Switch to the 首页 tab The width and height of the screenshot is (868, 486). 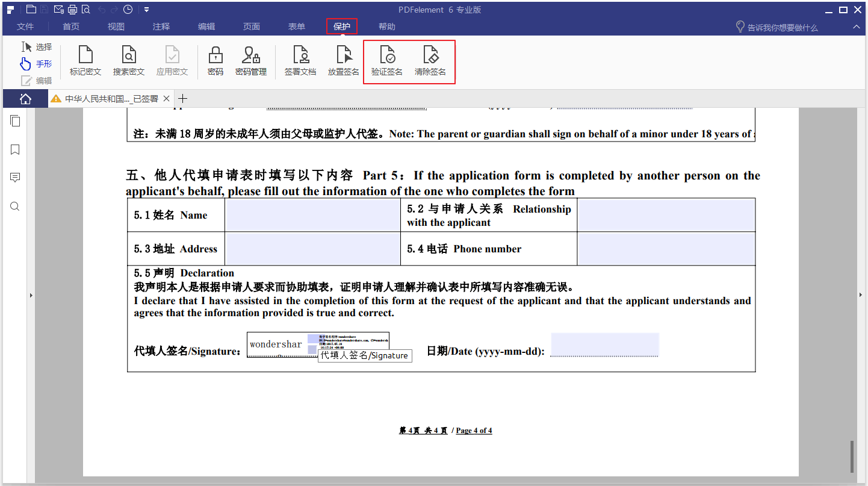(71, 26)
